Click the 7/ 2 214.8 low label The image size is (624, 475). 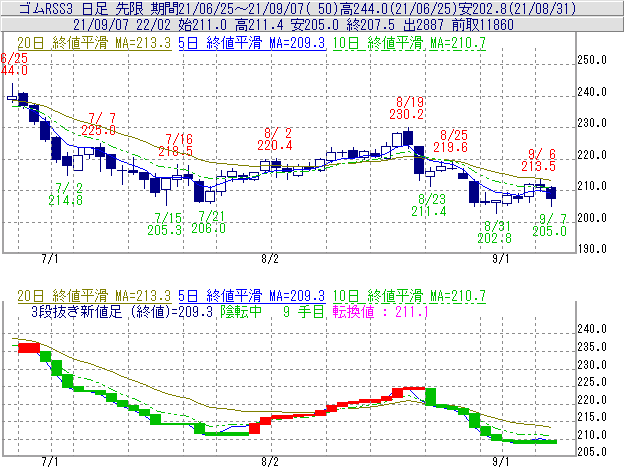coord(66,194)
